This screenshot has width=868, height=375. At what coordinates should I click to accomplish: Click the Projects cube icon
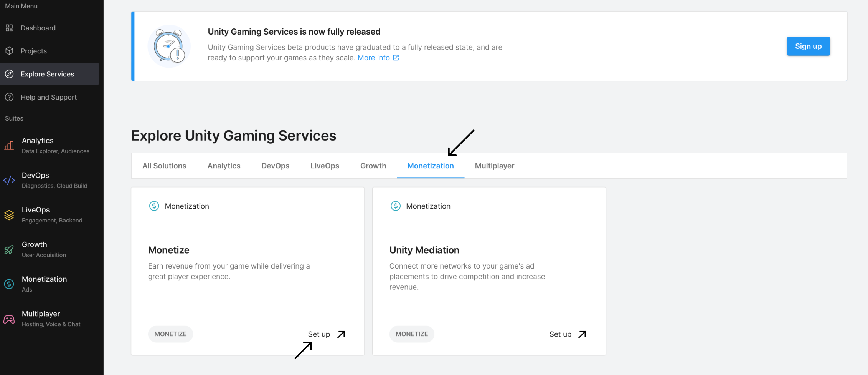coord(9,51)
